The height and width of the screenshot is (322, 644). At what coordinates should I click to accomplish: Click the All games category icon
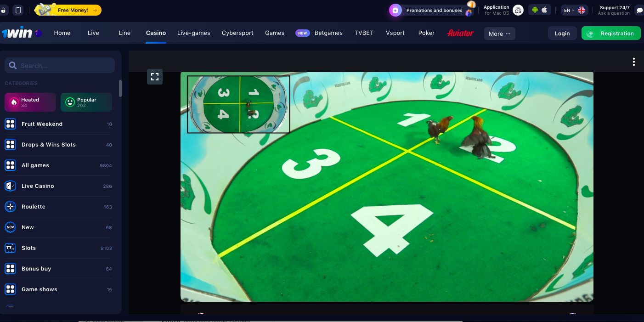(10, 165)
